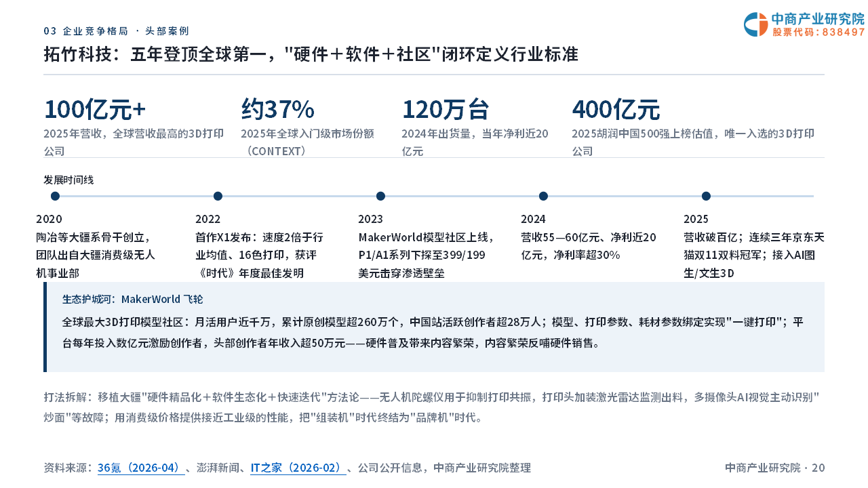Click the 首作X1发布 event description
This screenshot has width=868, height=488.
click(259, 256)
